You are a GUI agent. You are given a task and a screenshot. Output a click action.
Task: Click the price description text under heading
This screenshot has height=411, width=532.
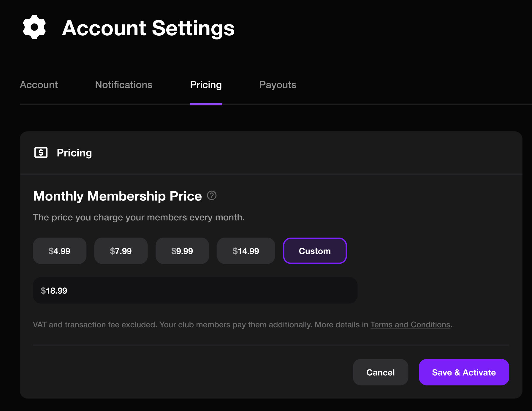pos(139,217)
